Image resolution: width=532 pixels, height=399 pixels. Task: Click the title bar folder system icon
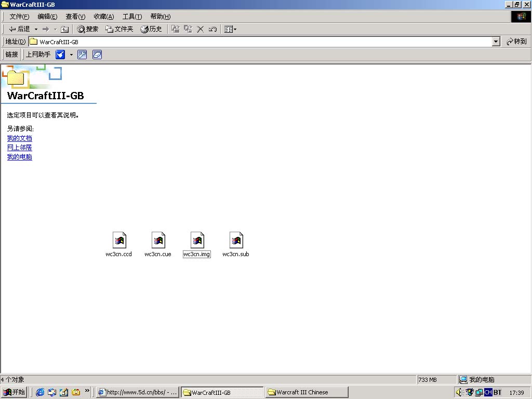(x=5, y=4)
